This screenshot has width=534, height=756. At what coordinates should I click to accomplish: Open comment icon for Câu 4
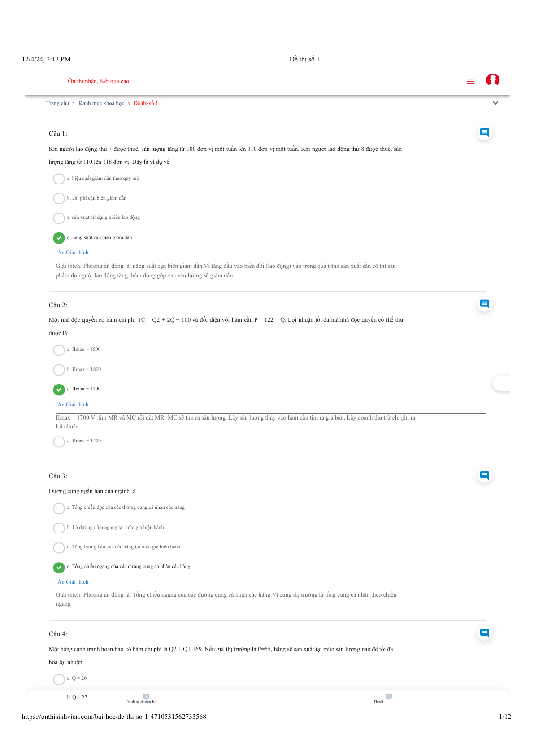[x=484, y=633]
